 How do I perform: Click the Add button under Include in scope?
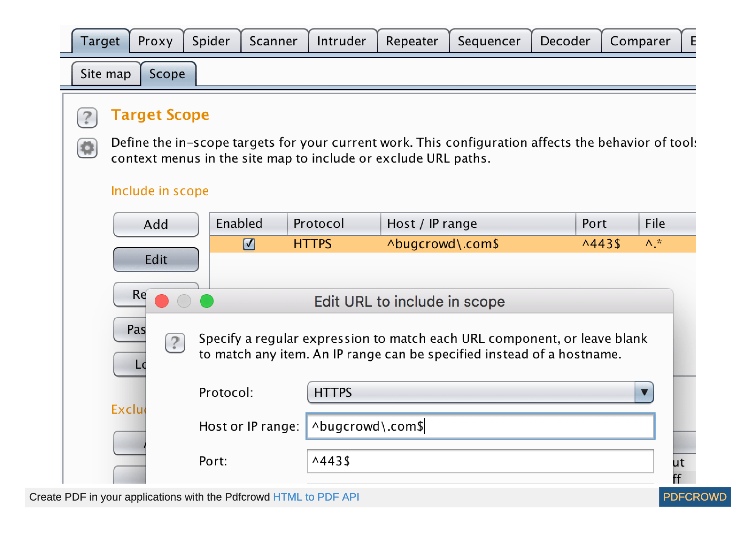coord(155,225)
